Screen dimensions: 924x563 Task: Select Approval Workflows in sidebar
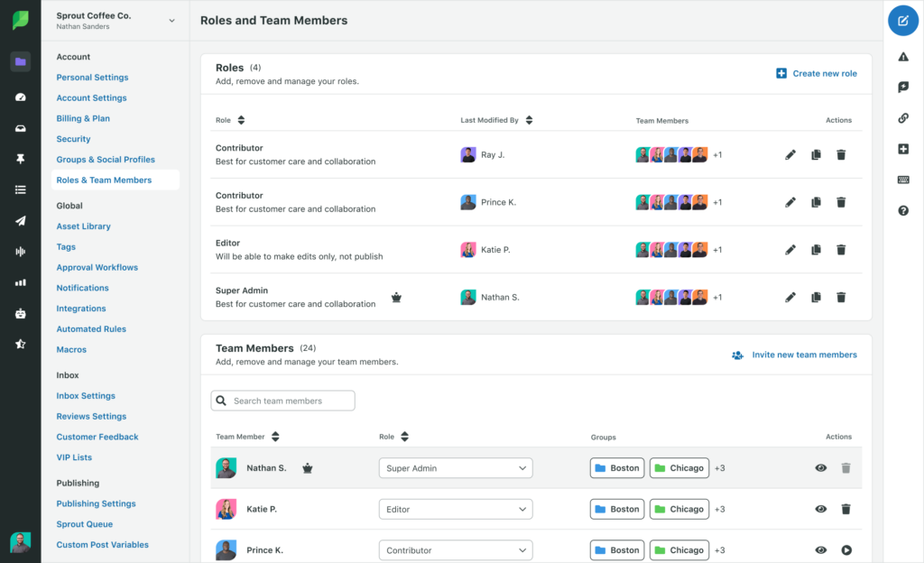pos(97,267)
